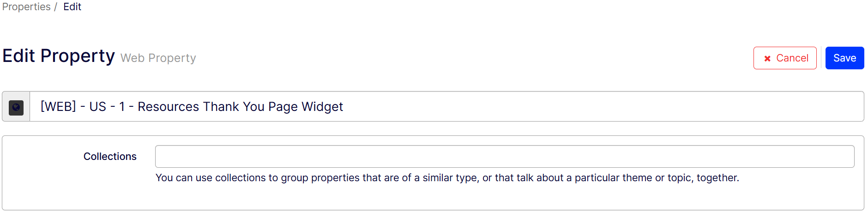The image size is (868, 214).
Task: Place cursor on [WEB] prefix in name
Action: (x=58, y=107)
